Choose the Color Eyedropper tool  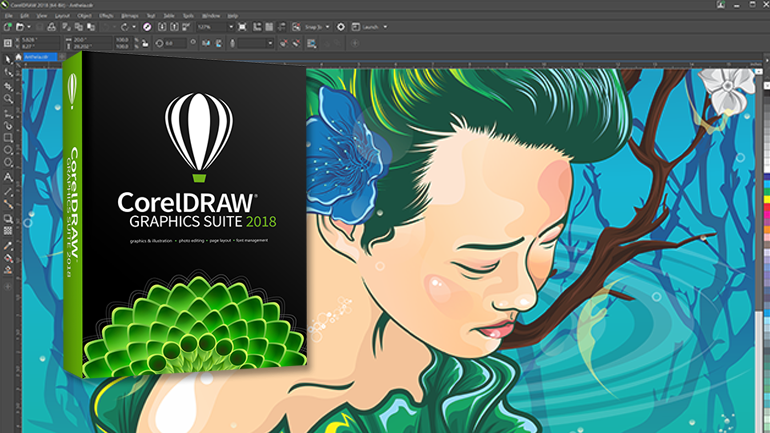(8, 244)
